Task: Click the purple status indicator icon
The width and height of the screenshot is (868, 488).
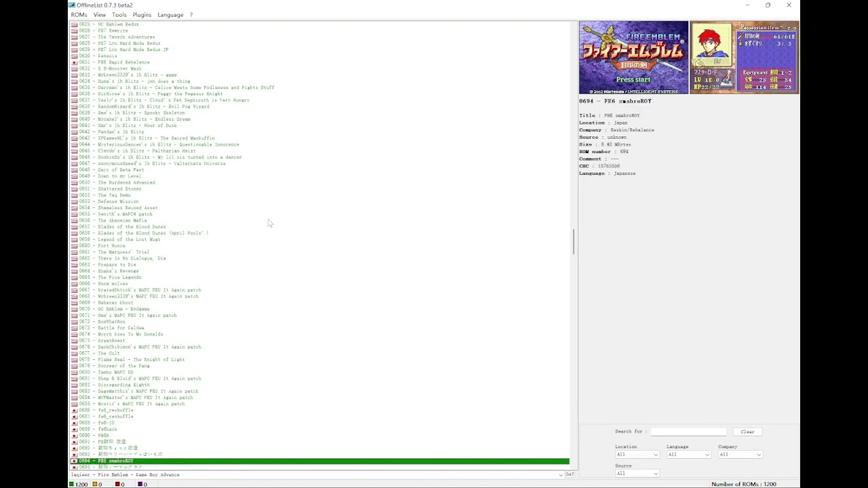Action: click(141, 485)
